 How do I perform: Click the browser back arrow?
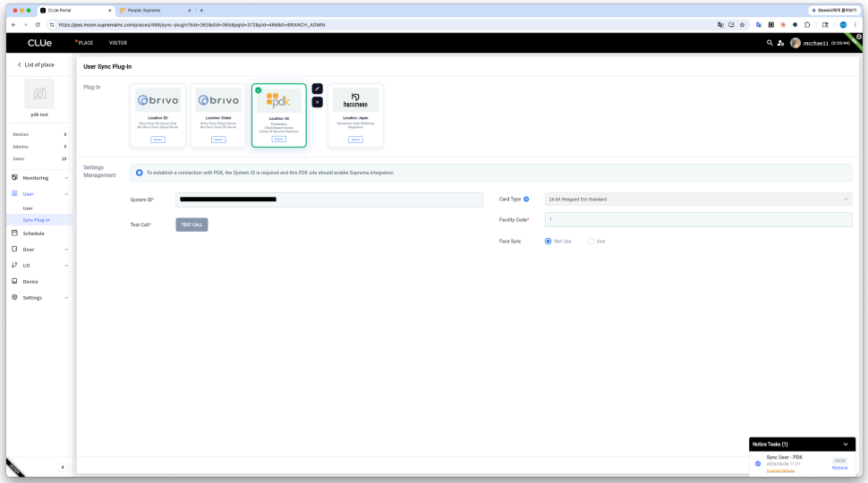[x=13, y=25]
